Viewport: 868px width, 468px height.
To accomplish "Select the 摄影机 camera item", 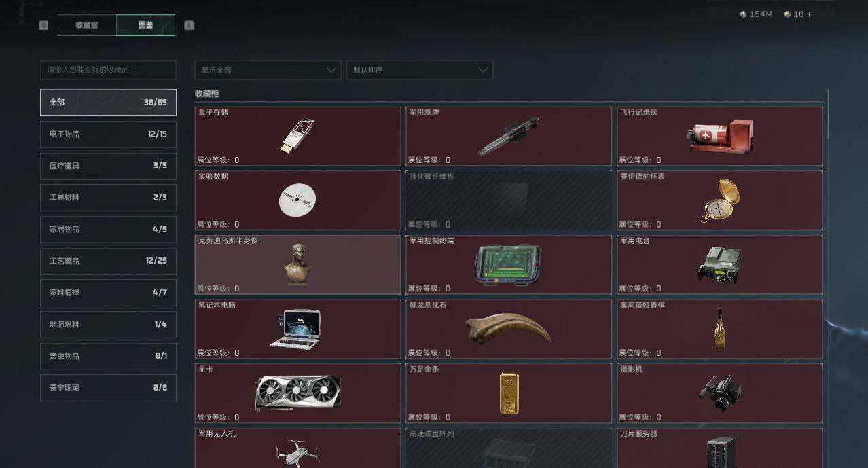I will pyautogui.click(x=719, y=393).
